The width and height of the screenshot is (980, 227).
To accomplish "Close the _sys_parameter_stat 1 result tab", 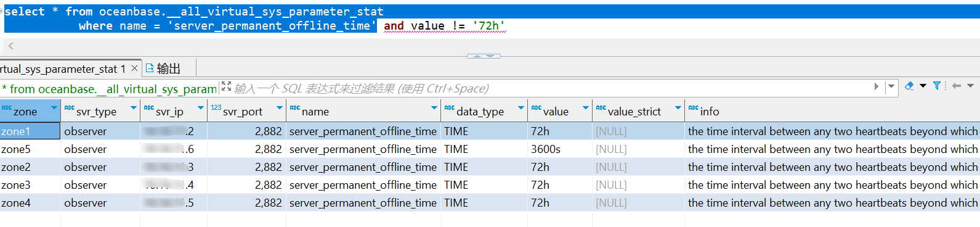I will [134, 68].
